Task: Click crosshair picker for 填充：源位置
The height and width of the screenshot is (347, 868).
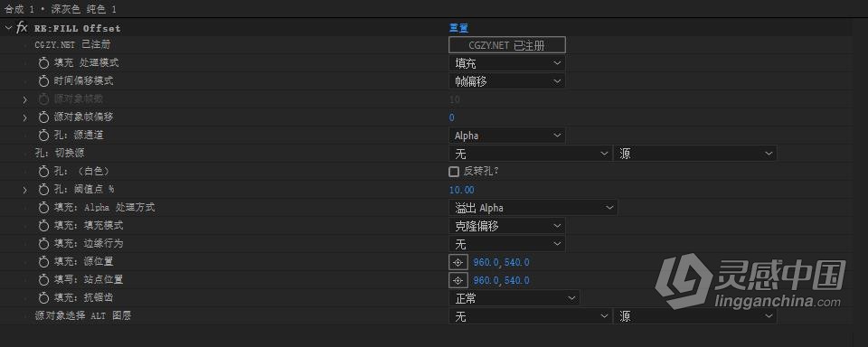Action: [458, 262]
